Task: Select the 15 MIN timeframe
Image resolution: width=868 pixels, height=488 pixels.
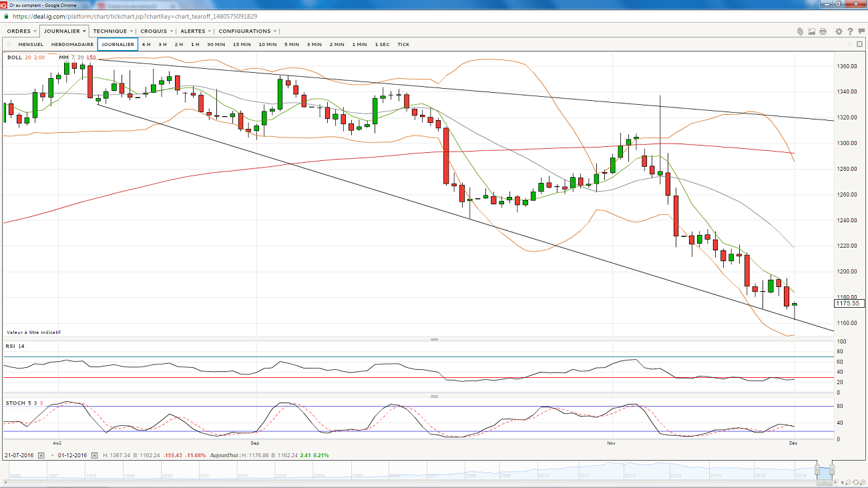Action: [242, 45]
